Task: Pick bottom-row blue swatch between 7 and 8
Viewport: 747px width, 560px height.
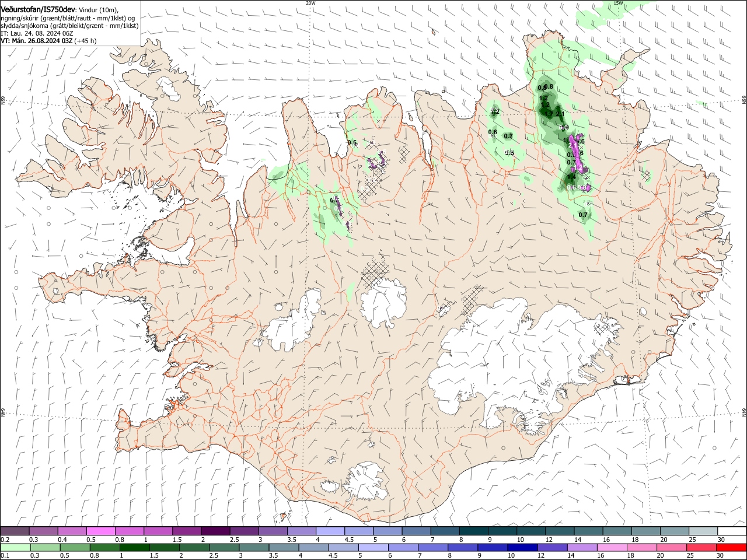Action: pyautogui.click(x=432, y=547)
